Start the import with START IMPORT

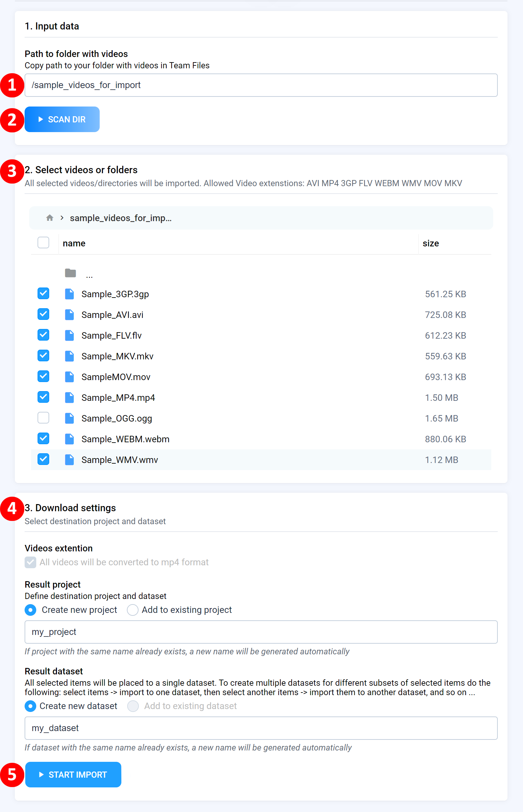[73, 774]
